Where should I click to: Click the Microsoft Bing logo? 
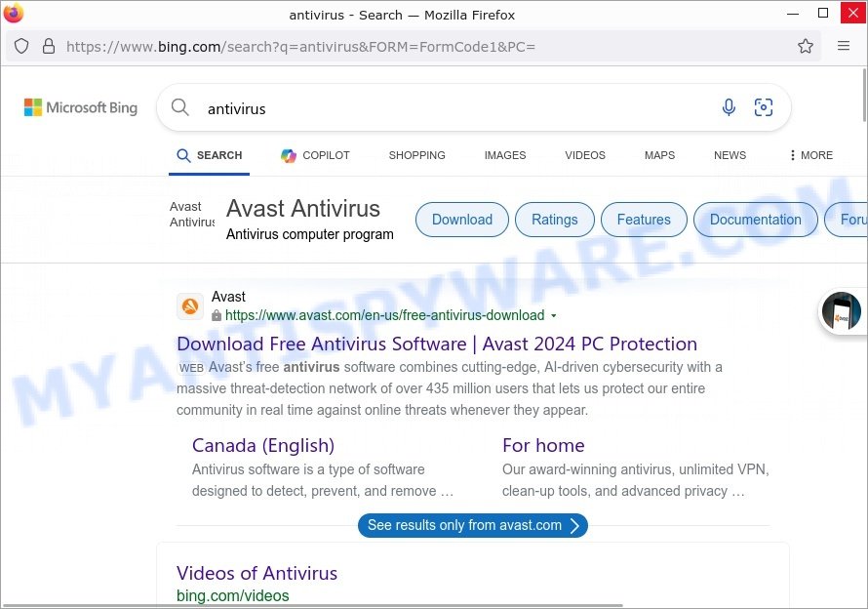(x=81, y=107)
